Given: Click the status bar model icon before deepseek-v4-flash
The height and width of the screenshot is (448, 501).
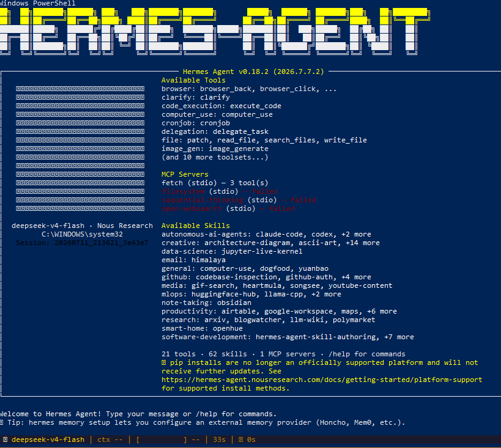Looking at the screenshot, I should (5, 439).
